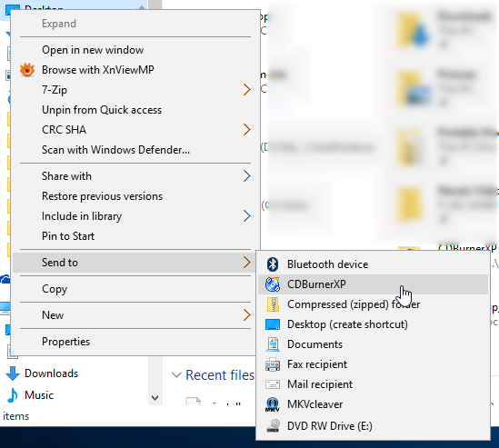
Task: Click the CDBurnerXP disc icon
Action: (x=273, y=284)
